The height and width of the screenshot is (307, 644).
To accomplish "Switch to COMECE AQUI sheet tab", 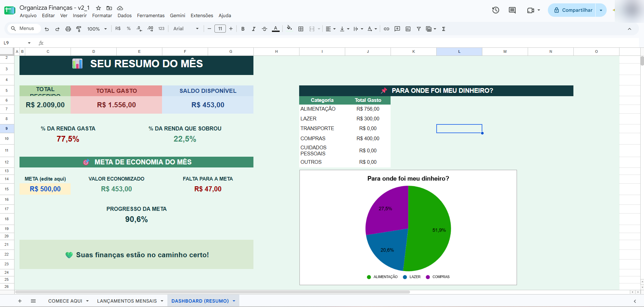I will [65, 301].
